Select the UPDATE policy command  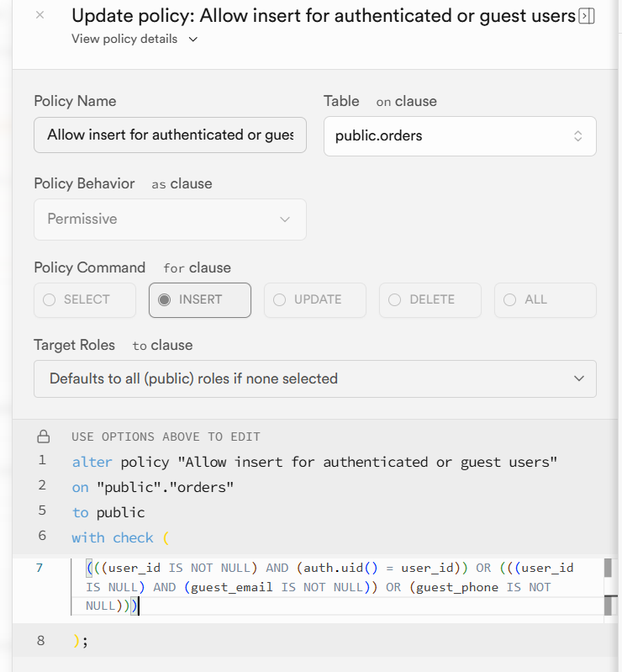314,299
